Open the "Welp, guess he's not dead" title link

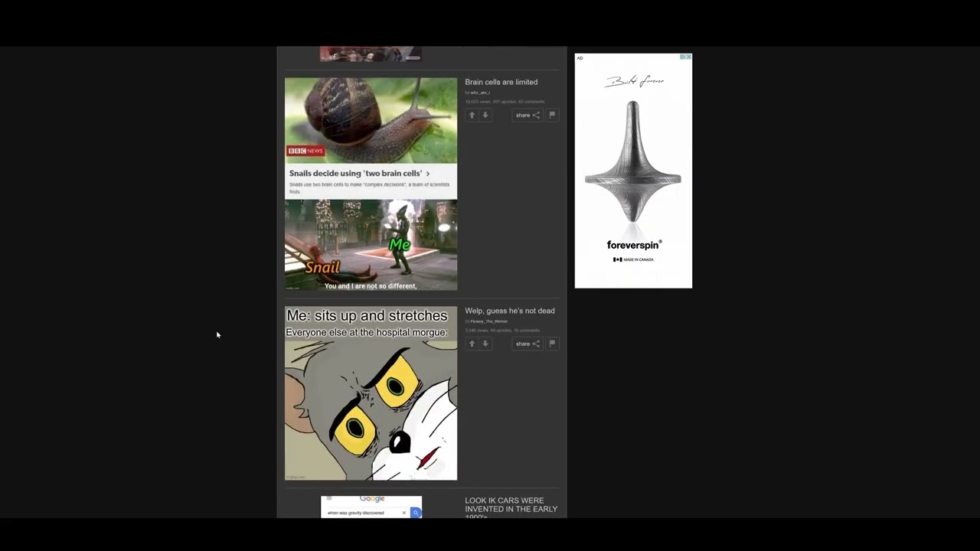[x=510, y=311]
